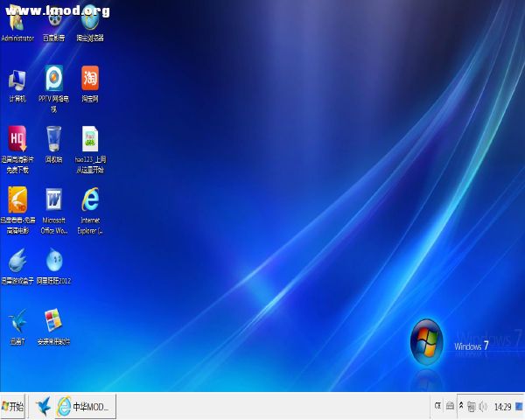Select the Recycle Bin (回收站) icon
Screen dimensions: 525x420
click(x=54, y=140)
